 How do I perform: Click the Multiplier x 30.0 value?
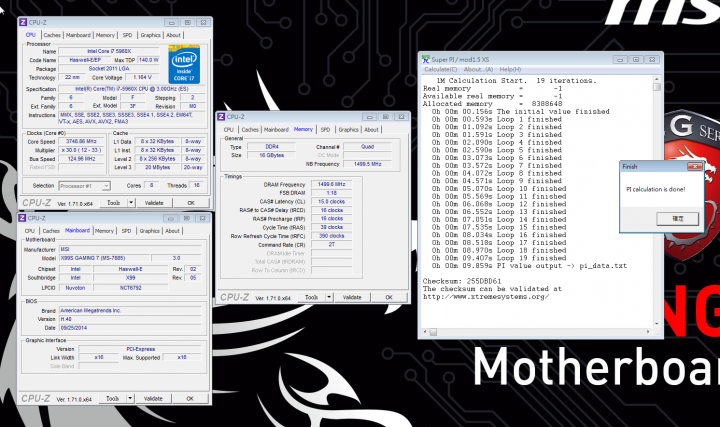pos(82,150)
